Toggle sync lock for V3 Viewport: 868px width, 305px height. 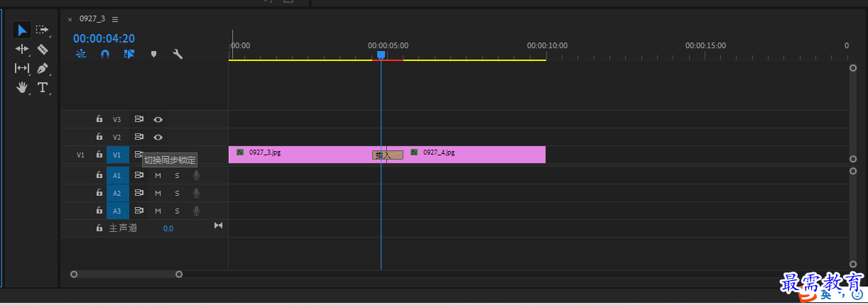tap(139, 119)
